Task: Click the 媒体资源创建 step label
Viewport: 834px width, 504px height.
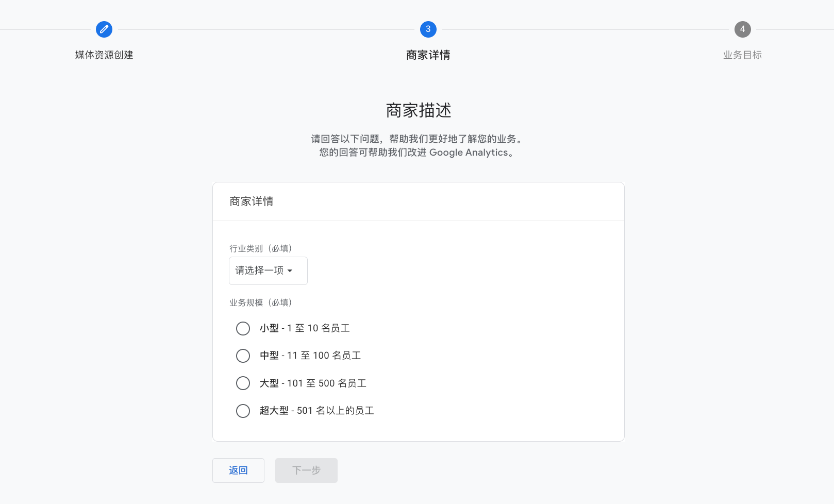Action: 104,55
